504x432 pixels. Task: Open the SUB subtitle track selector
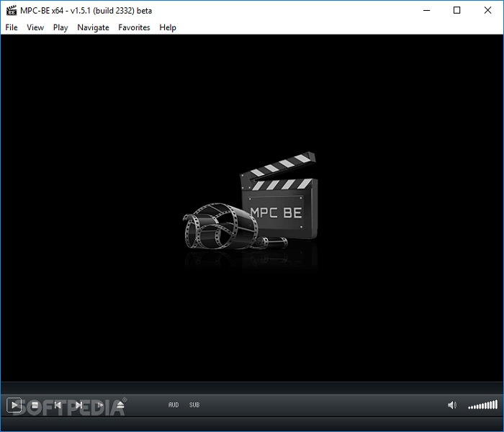tap(194, 405)
